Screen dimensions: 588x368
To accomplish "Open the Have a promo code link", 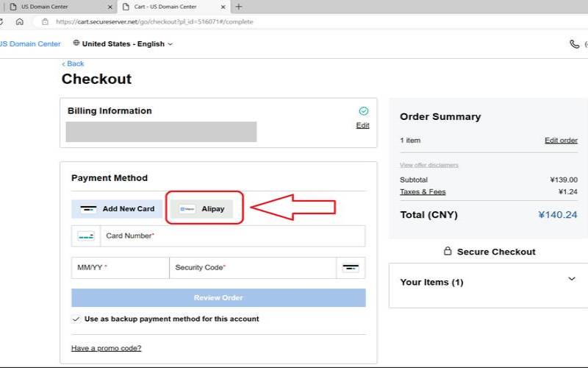I will point(106,348).
